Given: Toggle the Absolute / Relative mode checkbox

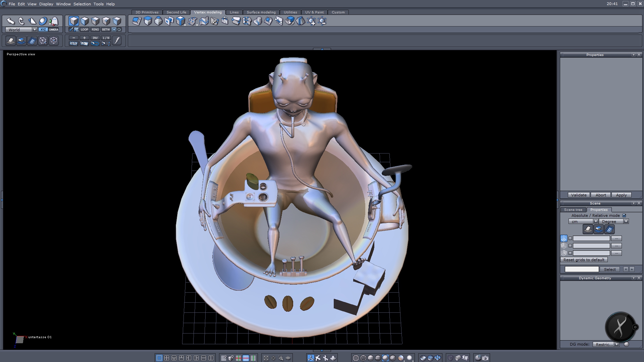Looking at the screenshot, I should 624,216.
